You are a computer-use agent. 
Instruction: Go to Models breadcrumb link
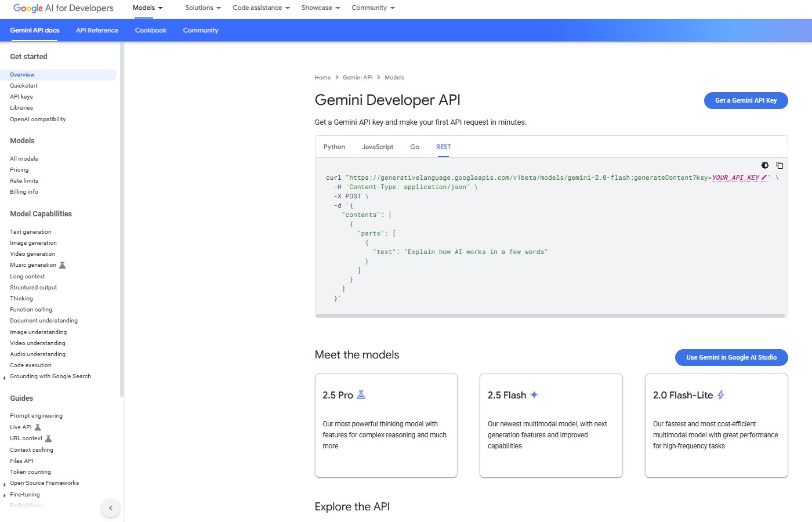tap(394, 78)
